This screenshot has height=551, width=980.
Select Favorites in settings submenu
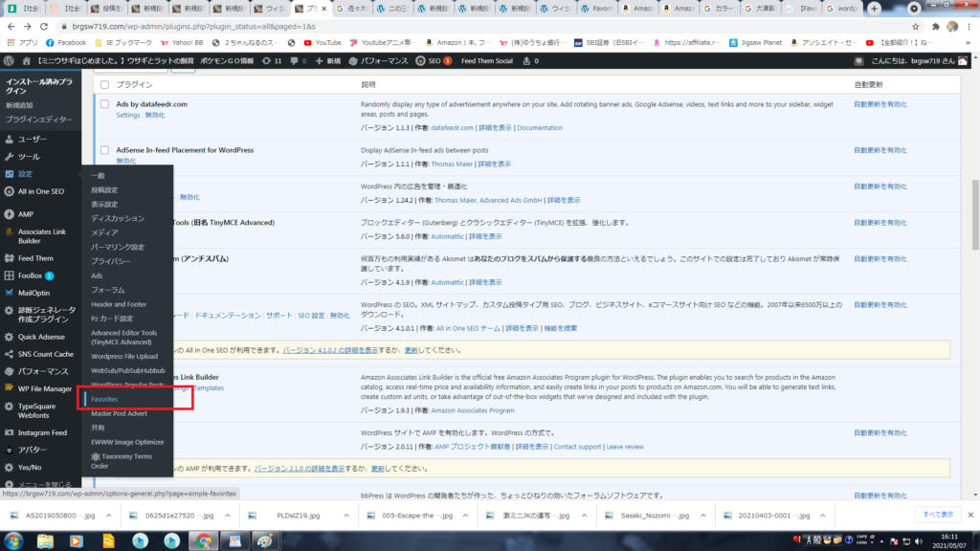(x=104, y=399)
